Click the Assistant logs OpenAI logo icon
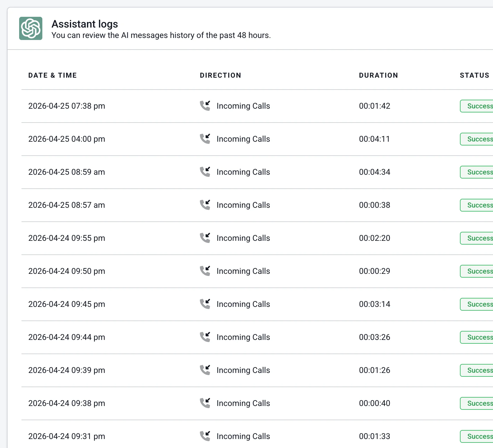This screenshot has width=493, height=448. (31, 28)
